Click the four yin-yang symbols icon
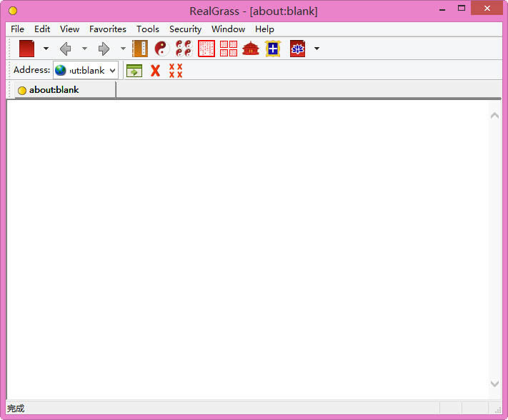This screenshot has height=420, width=508. [184, 49]
